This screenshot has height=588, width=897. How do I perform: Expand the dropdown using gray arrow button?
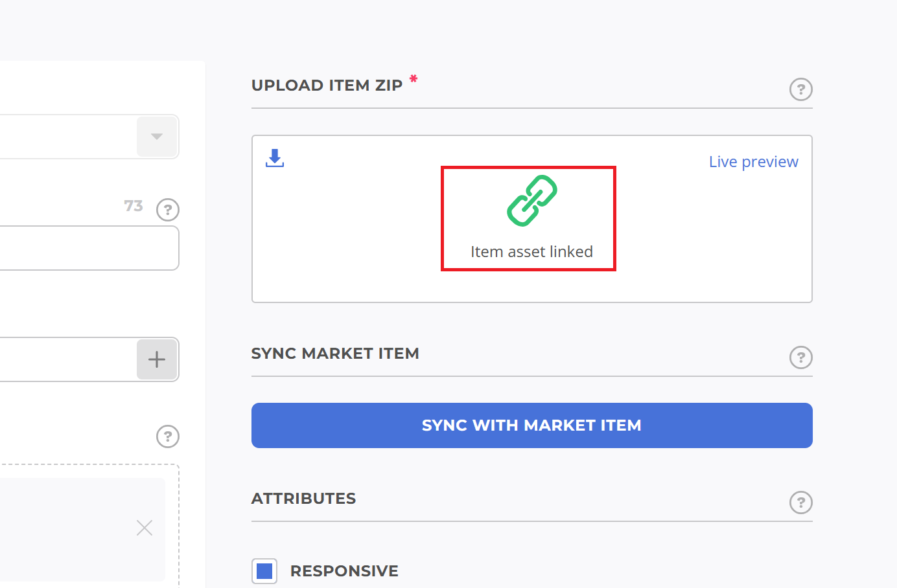pos(157,137)
